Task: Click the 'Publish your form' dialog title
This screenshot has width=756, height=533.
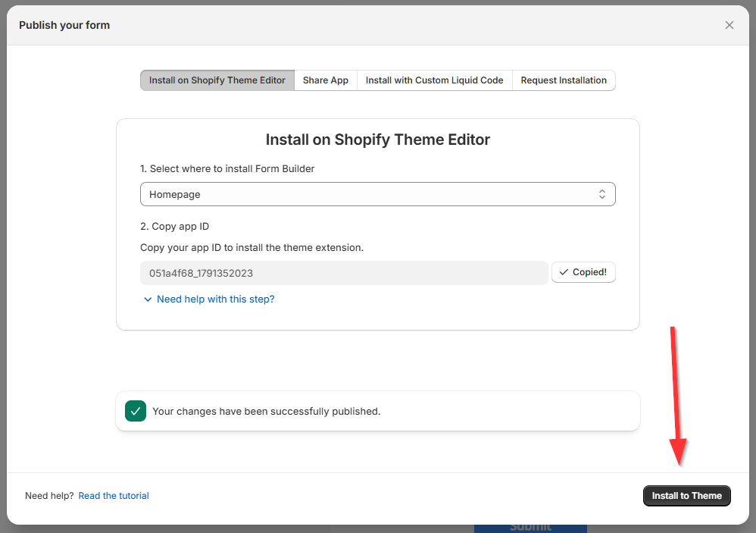Action: (x=64, y=25)
